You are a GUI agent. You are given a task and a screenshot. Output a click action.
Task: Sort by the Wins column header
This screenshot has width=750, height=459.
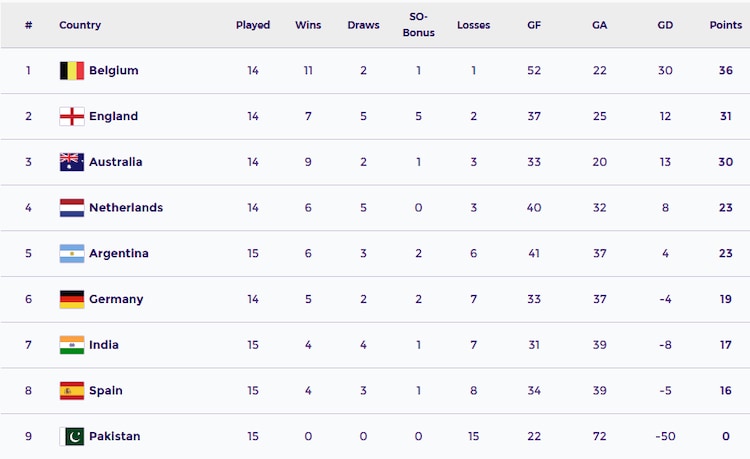308,25
